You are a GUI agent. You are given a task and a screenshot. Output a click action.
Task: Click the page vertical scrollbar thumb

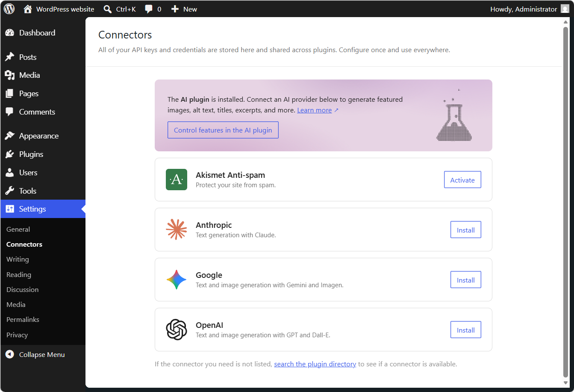pyautogui.click(x=565, y=202)
